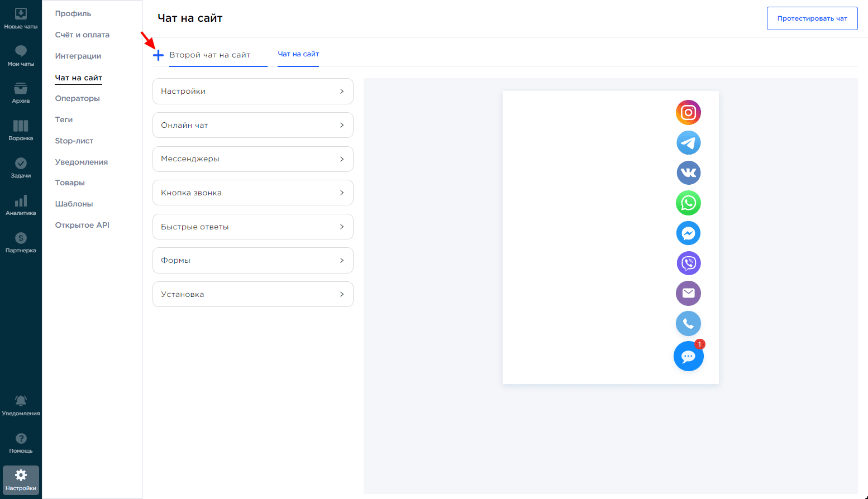Open the Instagram icon in widget preview
The width and height of the screenshot is (868, 499).
(x=688, y=113)
